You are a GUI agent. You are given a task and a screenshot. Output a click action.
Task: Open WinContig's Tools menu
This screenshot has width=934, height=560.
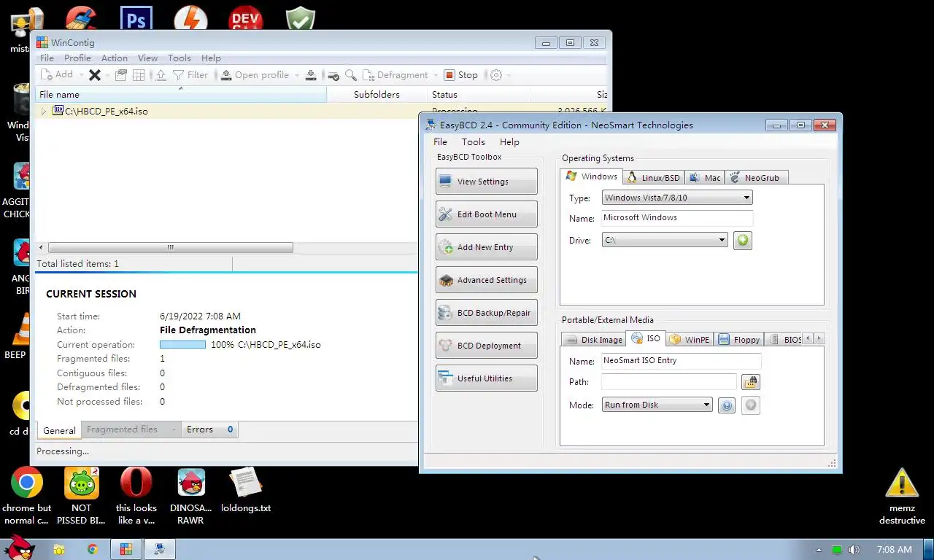click(x=180, y=58)
